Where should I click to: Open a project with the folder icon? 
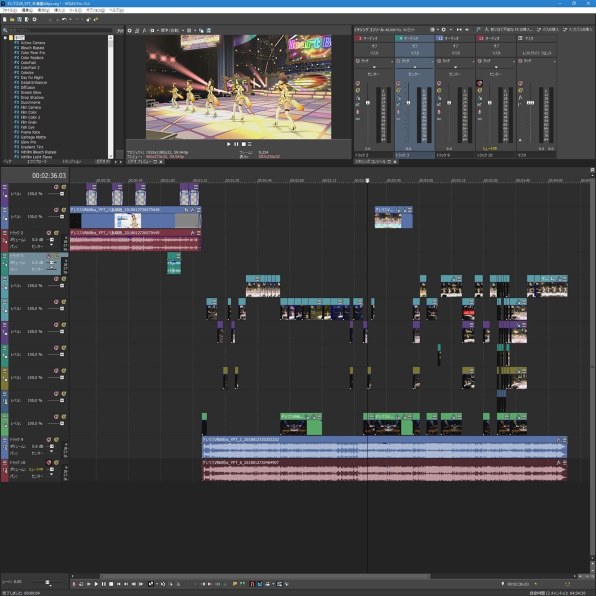[12, 19]
